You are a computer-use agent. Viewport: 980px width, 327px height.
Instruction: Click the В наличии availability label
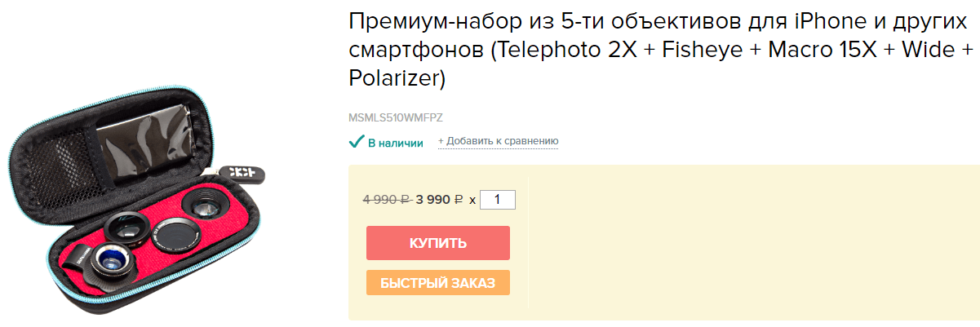pyautogui.click(x=396, y=143)
